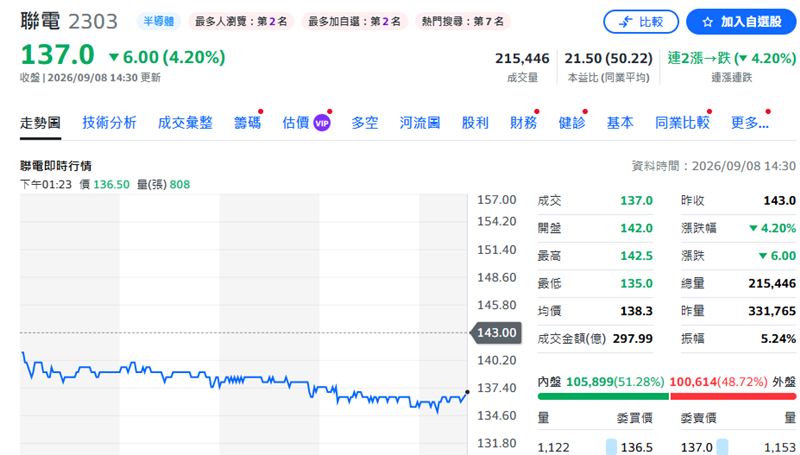The width and height of the screenshot is (800, 455).
Task: Click 委賣價 137.0 ask price
Action: click(x=696, y=447)
